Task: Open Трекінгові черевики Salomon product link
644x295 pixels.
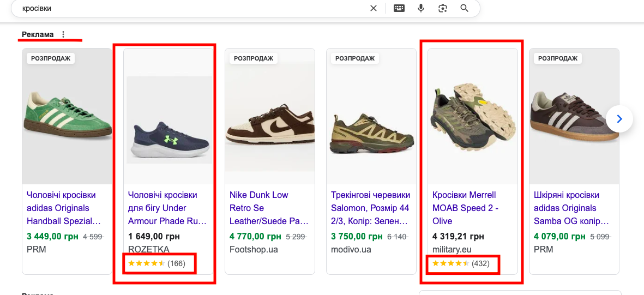Action: pos(370,208)
